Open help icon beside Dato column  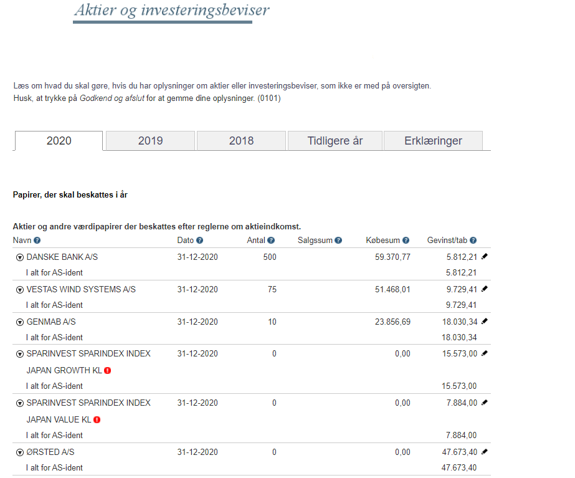tap(199, 241)
